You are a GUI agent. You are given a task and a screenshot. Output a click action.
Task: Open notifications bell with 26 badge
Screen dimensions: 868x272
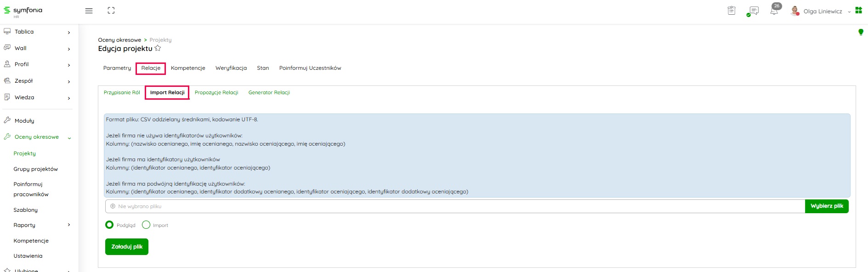pos(774,11)
